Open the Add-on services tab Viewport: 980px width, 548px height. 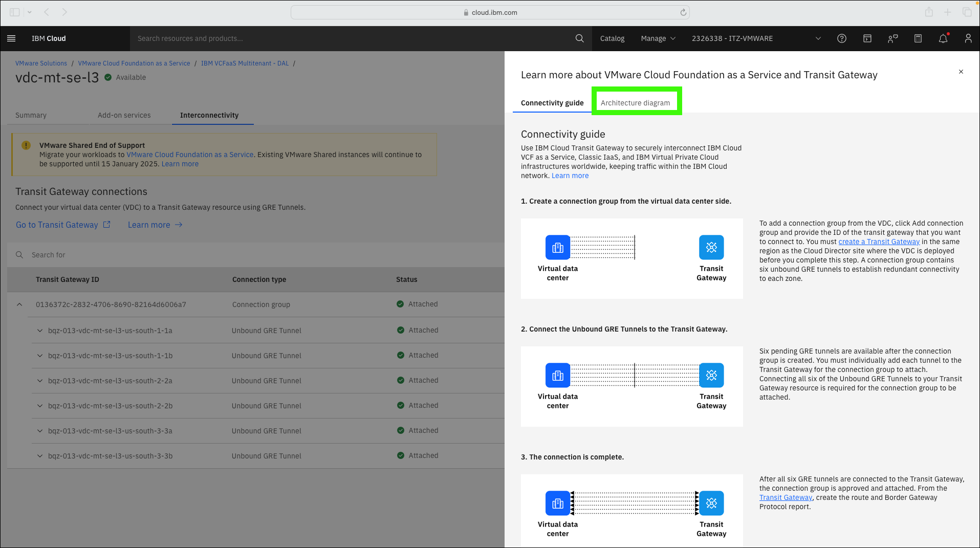tap(124, 115)
